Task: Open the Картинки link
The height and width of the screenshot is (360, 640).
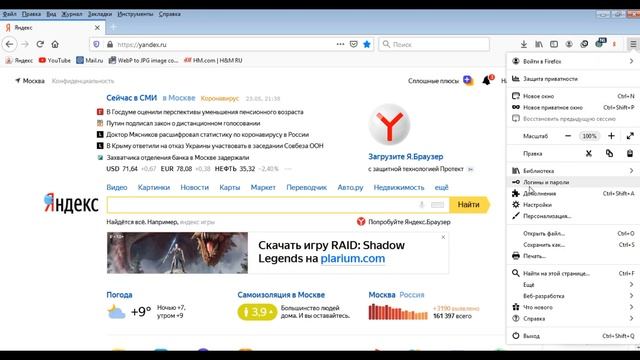Action: tap(154, 187)
